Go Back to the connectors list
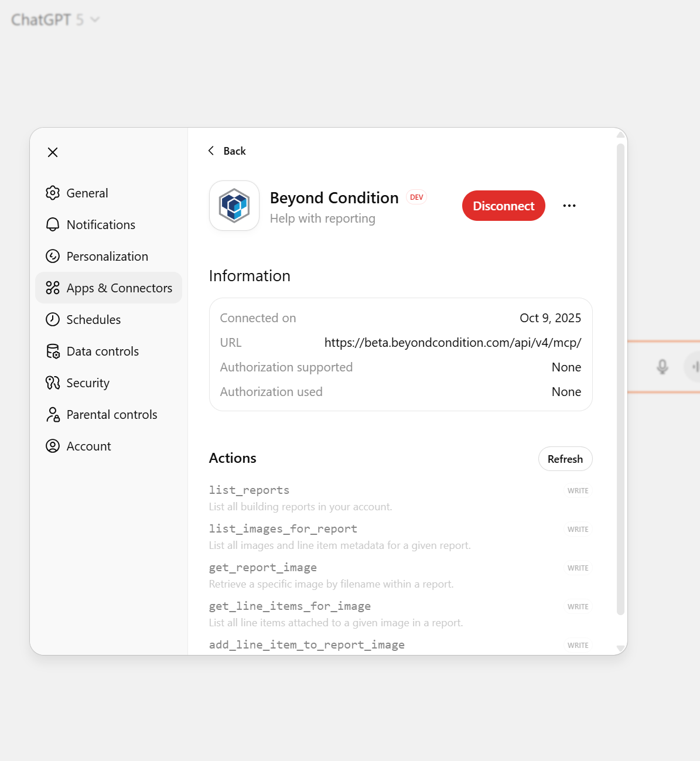Image resolution: width=700 pixels, height=761 pixels. click(x=227, y=151)
